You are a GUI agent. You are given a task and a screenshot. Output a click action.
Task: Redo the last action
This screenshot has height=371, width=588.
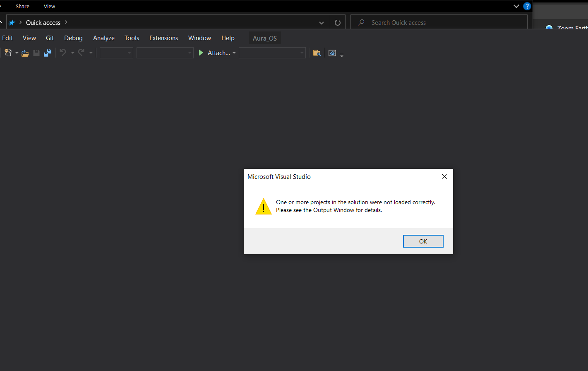(82, 53)
